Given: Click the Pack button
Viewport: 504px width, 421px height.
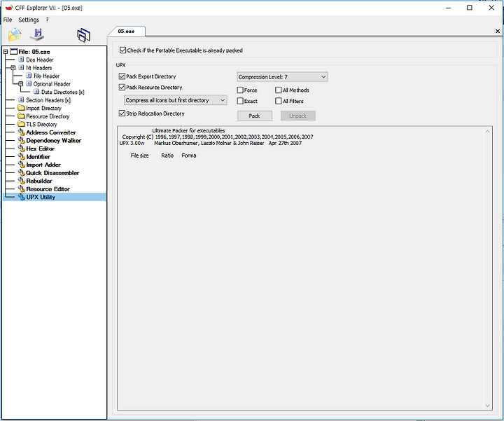Looking at the screenshot, I should click(x=255, y=116).
